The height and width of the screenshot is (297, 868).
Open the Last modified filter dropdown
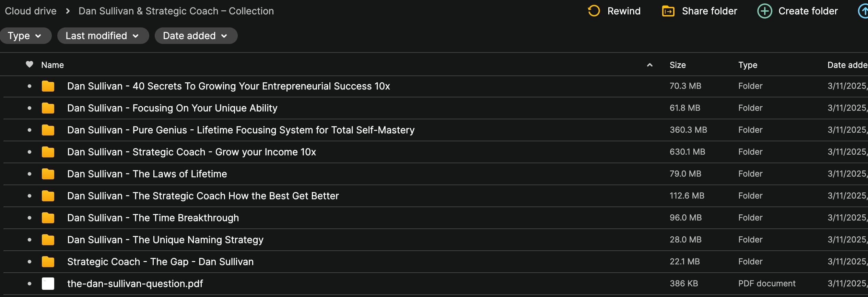point(102,36)
